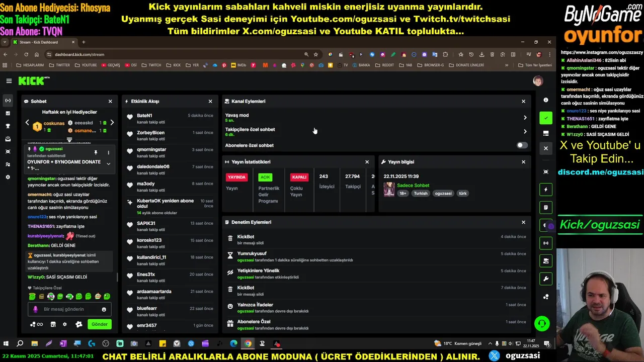Open the trophy achievements sidebar icon
644x362 pixels.
(8, 126)
